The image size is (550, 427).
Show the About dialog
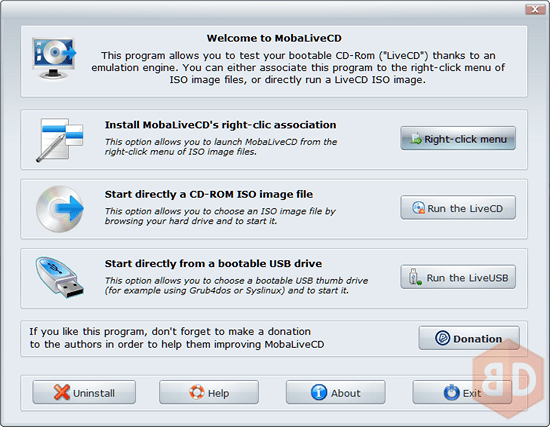336,392
